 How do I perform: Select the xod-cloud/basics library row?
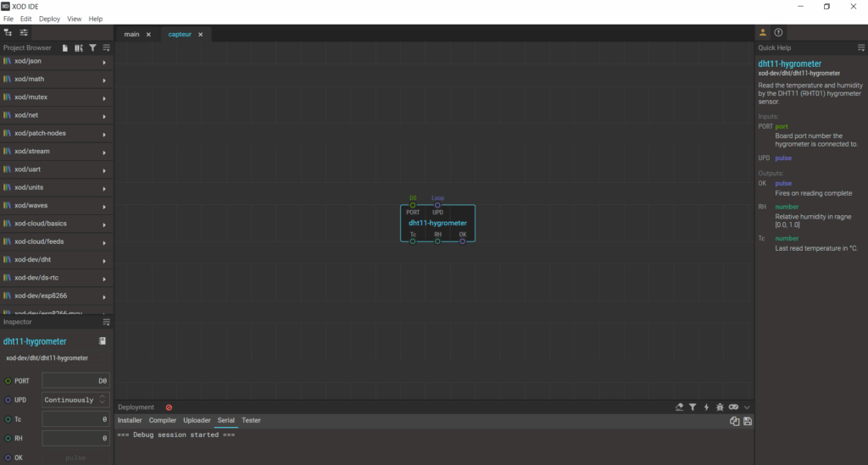tap(57, 224)
